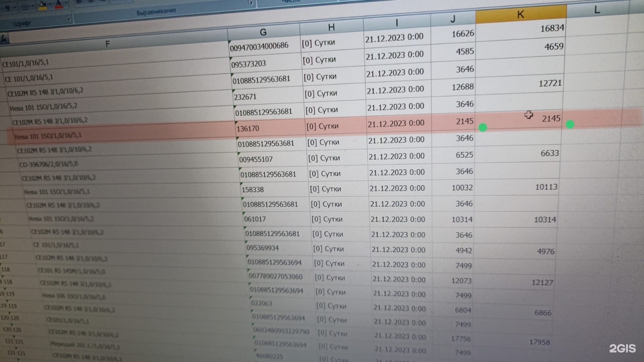Select column L header
The width and height of the screenshot is (644, 362).
pyautogui.click(x=597, y=10)
